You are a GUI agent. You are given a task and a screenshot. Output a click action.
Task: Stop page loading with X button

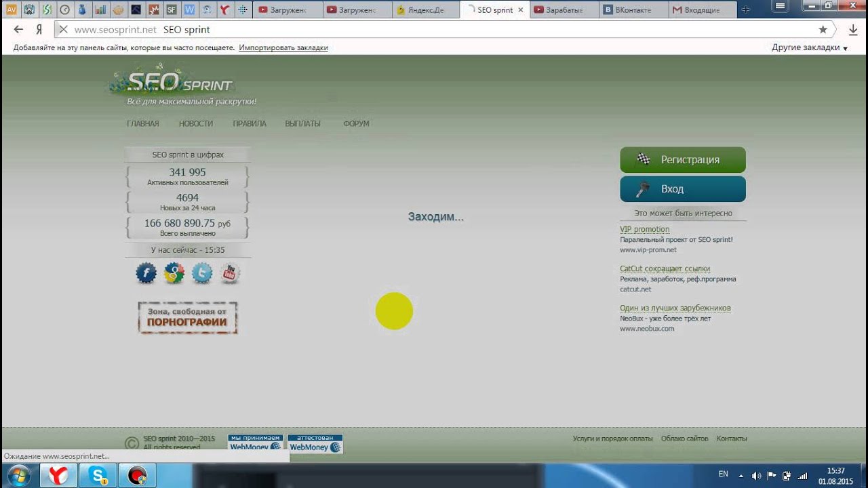62,30
